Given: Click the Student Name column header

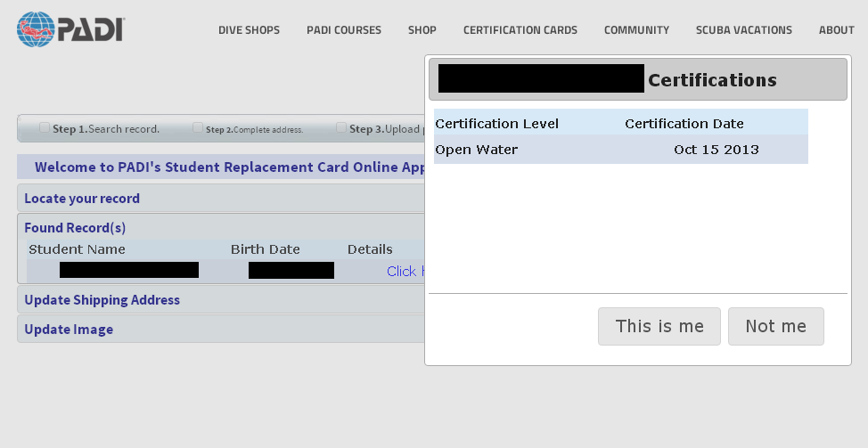Looking at the screenshot, I should [77, 249].
